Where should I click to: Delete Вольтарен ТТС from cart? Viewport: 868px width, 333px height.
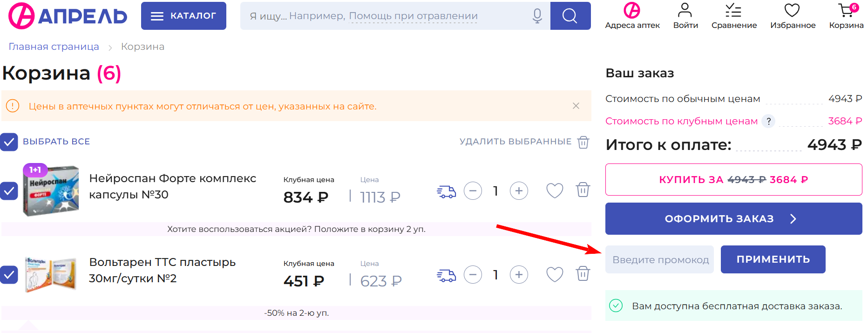[583, 273]
